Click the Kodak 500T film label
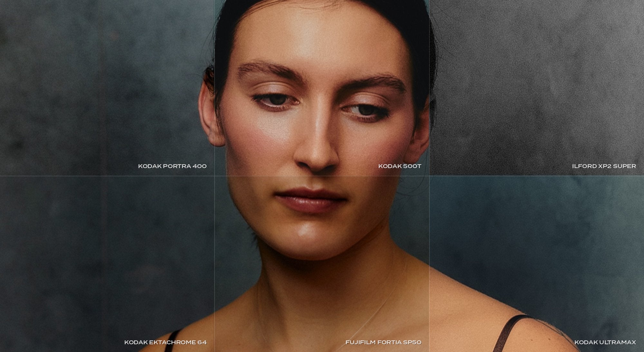The height and width of the screenshot is (352, 644). [x=400, y=166]
